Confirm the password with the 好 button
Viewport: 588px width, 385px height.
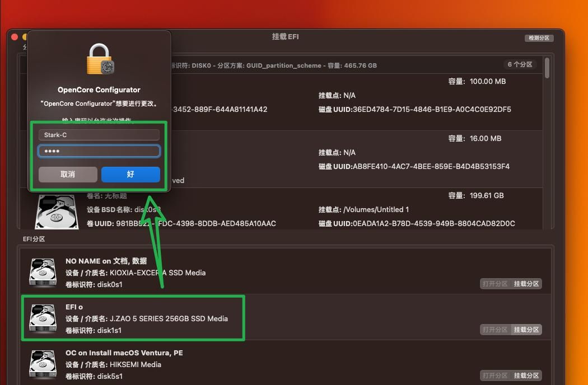[130, 175]
